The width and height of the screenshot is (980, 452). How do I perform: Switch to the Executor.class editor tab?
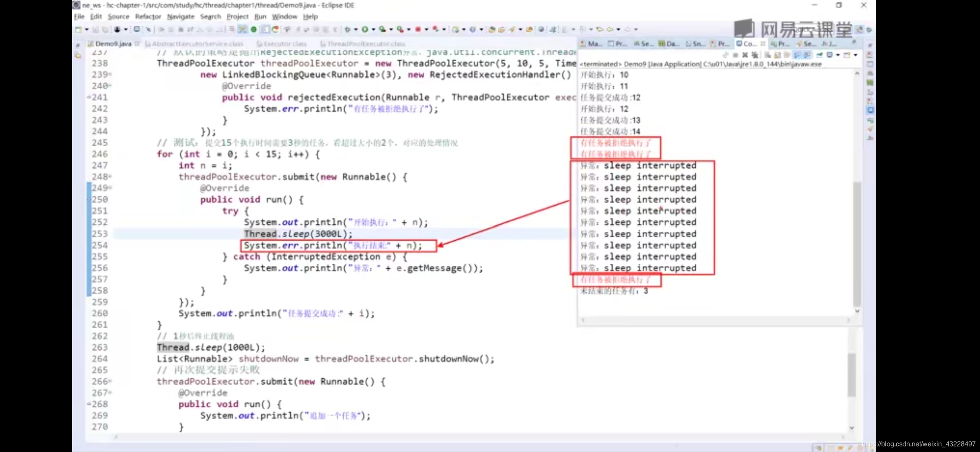[282, 44]
